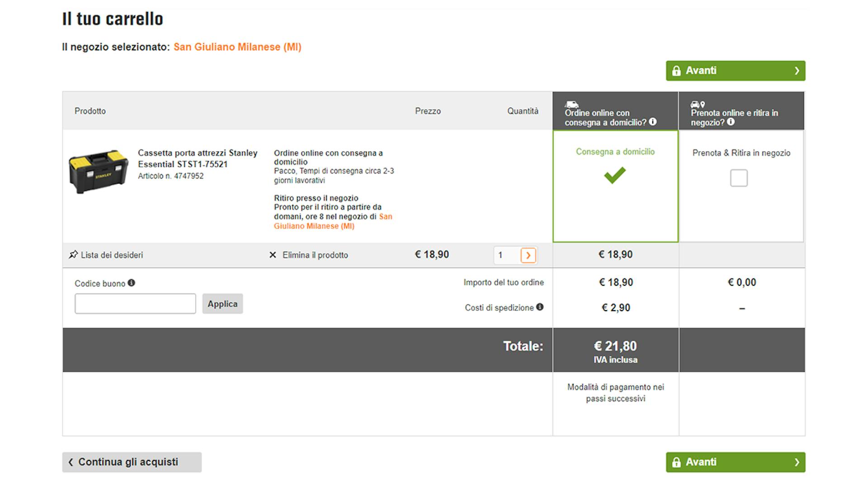Screen dimensions: 868x488
Task: Click the pin icon for Lista dei desideri
Action: [73, 255]
